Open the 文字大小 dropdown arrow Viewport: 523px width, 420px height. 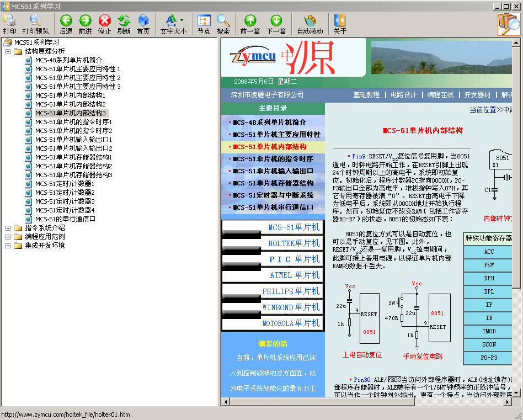pos(182,20)
